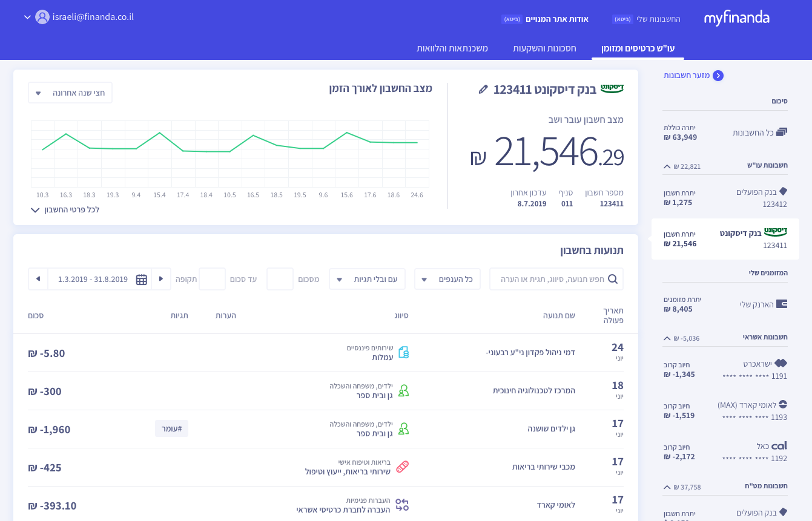The width and height of the screenshot is (812, 521).
Task: Select לאומי קארד (MAX) card icon
Action: 783,404
